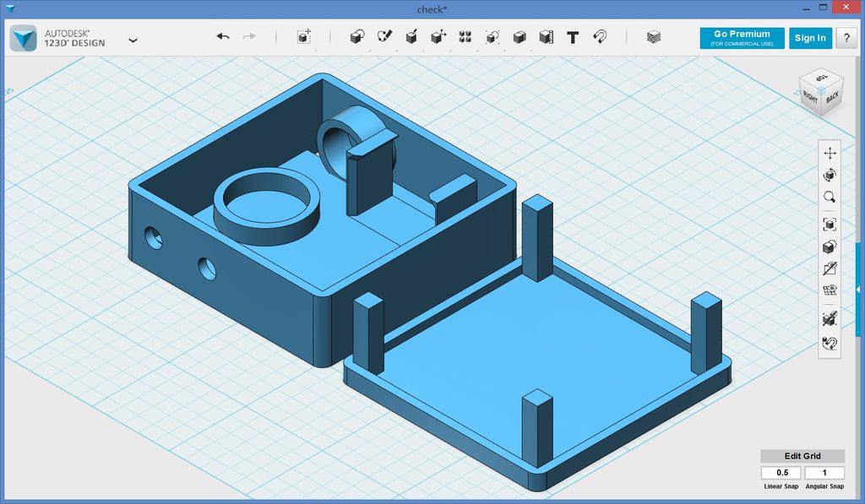Toggle solids/mesh visibility eye icon
This screenshot has width=865, height=504.
pyautogui.click(x=830, y=318)
